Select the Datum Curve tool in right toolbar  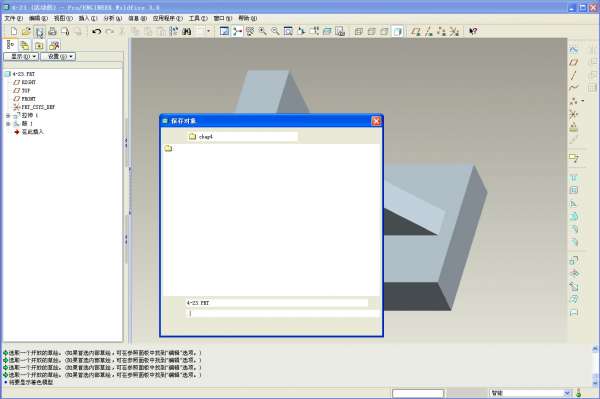click(x=573, y=88)
